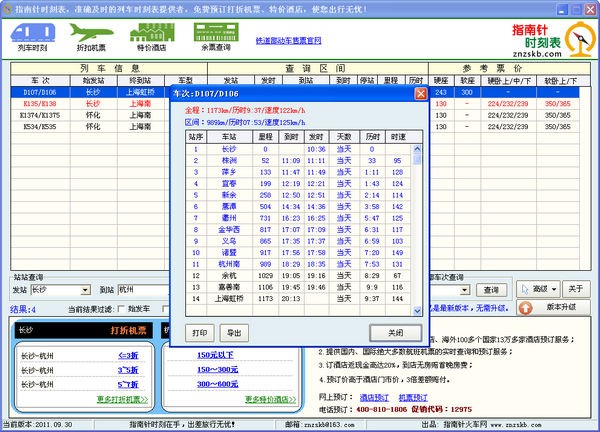Open the 150~300元 hotel link
The width and height of the screenshot is (600, 432).
point(217,370)
